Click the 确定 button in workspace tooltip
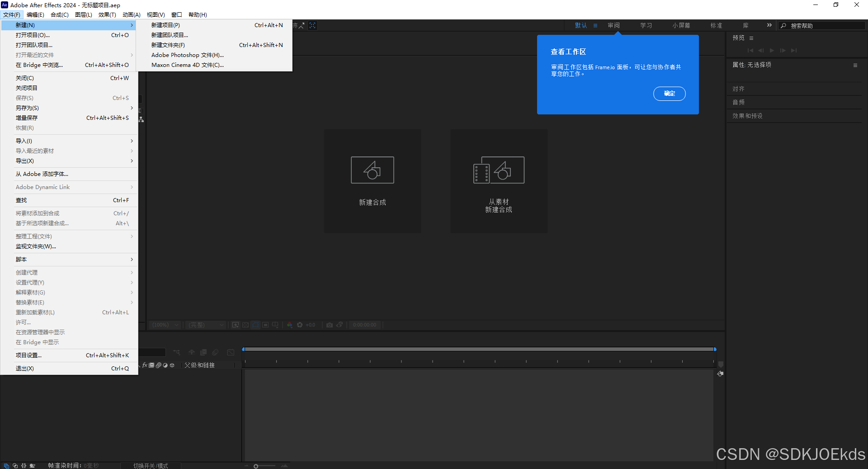 [x=669, y=93]
